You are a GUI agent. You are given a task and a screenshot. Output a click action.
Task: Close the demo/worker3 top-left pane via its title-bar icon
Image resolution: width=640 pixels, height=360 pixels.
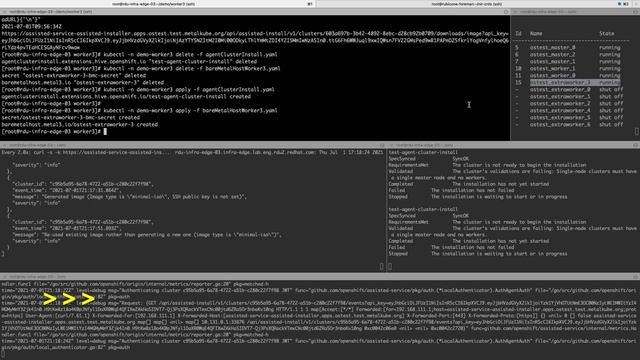(x=4, y=12)
